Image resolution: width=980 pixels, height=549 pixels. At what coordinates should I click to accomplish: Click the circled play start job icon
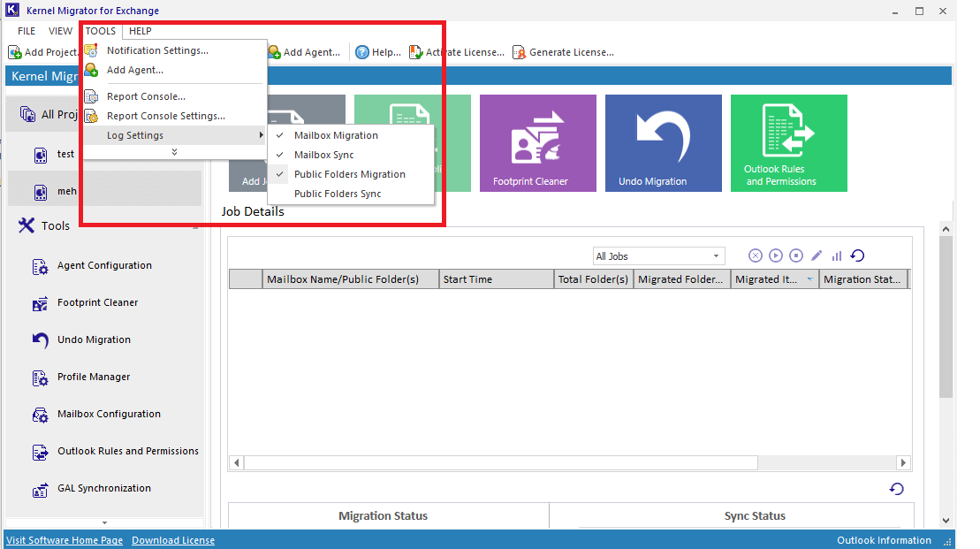click(776, 255)
